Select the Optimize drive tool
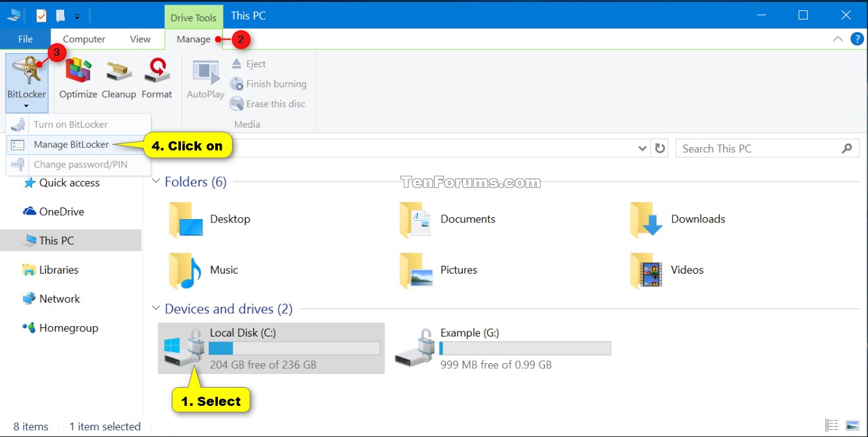Image resolution: width=868 pixels, height=437 pixels. point(77,78)
